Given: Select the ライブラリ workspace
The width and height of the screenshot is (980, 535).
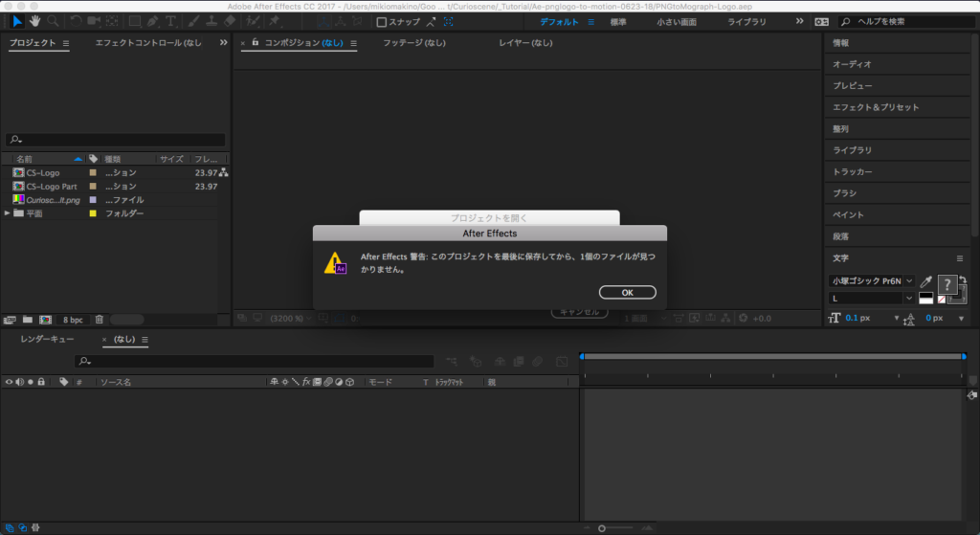Looking at the screenshot, I should (746, 22).
